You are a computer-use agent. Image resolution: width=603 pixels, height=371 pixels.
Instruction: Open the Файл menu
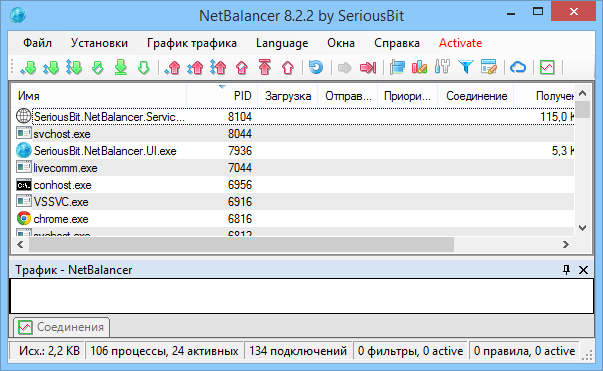(37, 43)
